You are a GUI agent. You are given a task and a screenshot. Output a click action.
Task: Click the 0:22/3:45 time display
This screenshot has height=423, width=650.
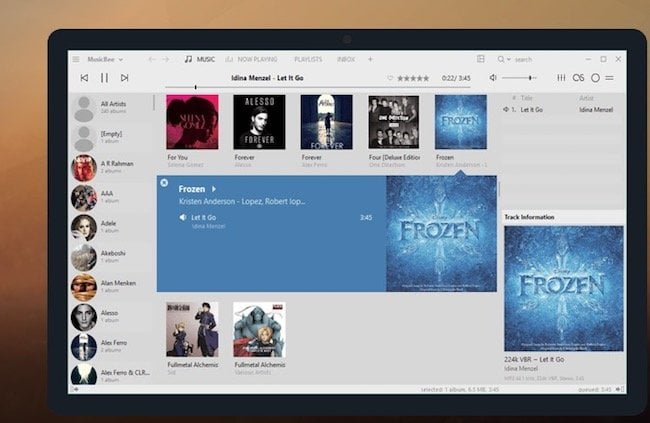click(x=456, y=78)
